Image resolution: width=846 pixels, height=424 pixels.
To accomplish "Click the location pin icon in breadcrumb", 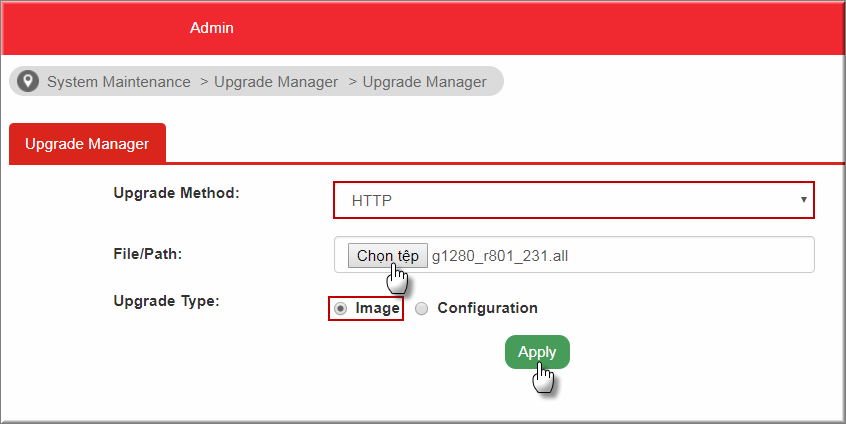I will pos(28,81).
